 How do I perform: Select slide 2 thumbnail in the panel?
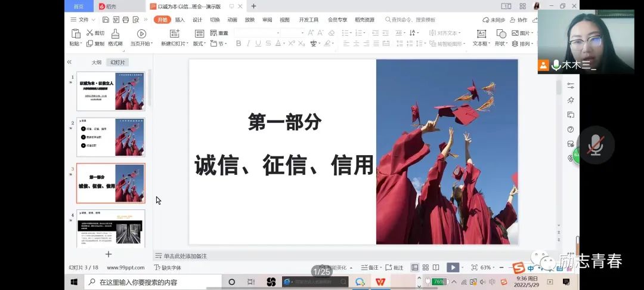tap(111, 137)
